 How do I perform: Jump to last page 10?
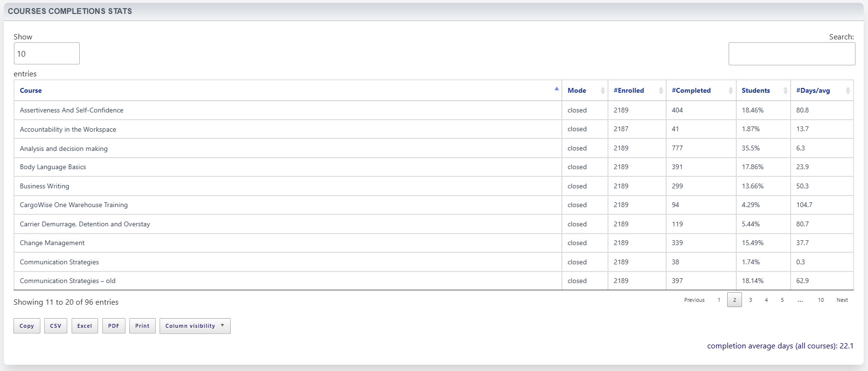pyautogui.click(x=820, y=300)
